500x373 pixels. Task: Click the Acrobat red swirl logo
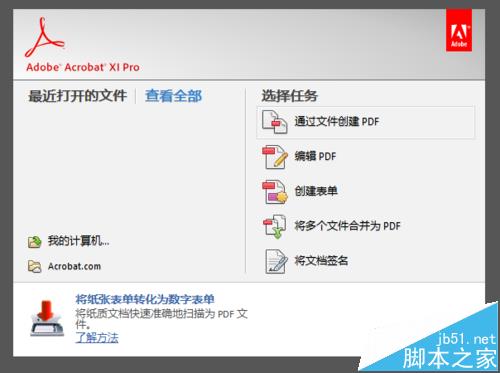point(45,37)
